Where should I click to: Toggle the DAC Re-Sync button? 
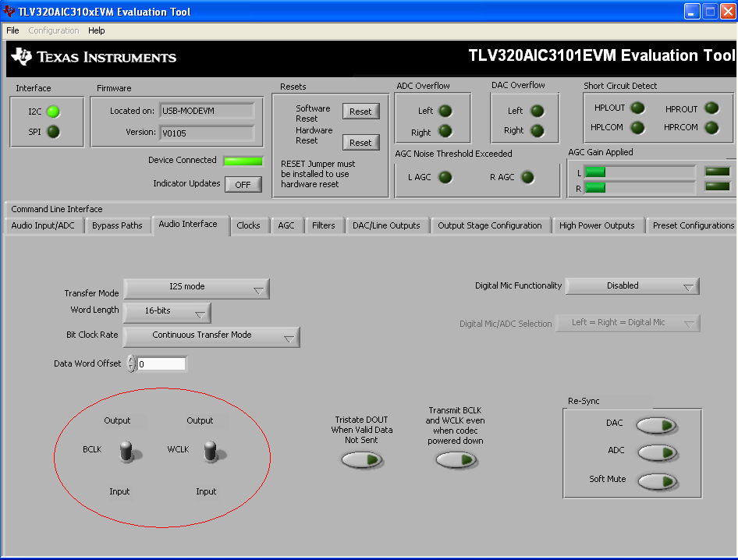coord(657,425)
